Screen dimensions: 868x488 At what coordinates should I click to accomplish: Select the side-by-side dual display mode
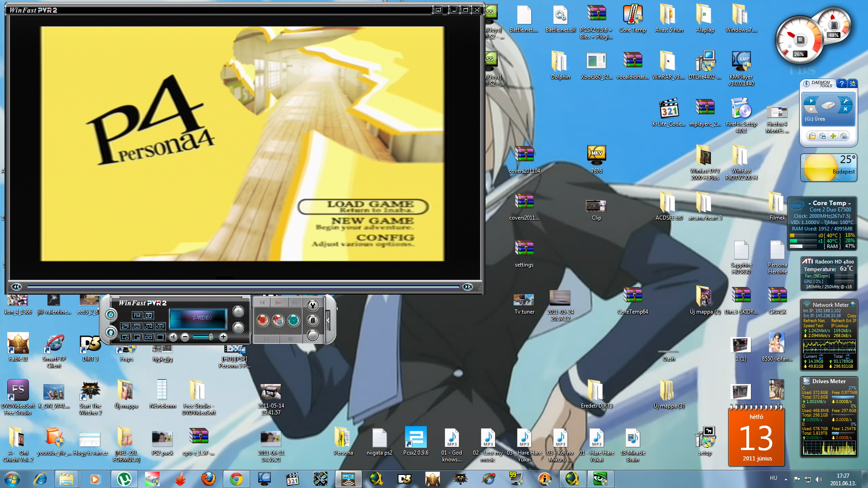149,338
